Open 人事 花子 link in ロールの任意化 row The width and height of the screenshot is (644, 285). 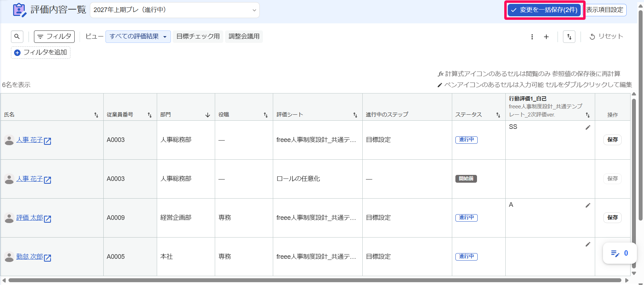29,179
